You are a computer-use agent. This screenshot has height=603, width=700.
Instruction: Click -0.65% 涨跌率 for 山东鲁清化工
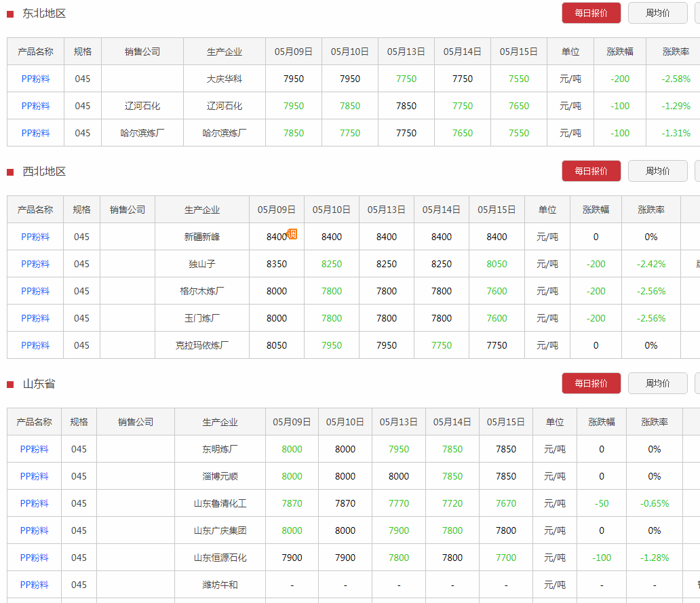coord(655,503)
